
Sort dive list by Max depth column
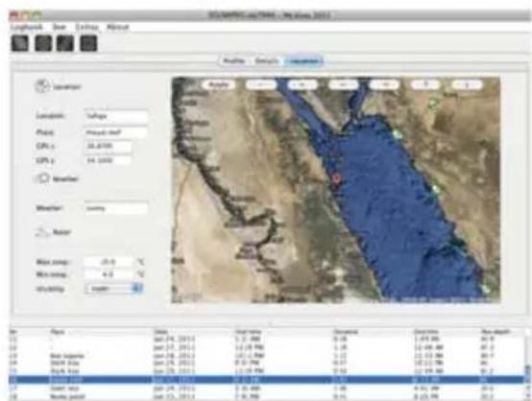(496, 332)
